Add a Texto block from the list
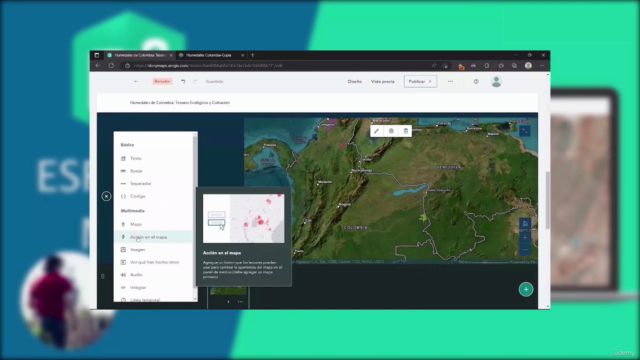The height and width of the screenshot is (360, 640). [x=153, y=158]
